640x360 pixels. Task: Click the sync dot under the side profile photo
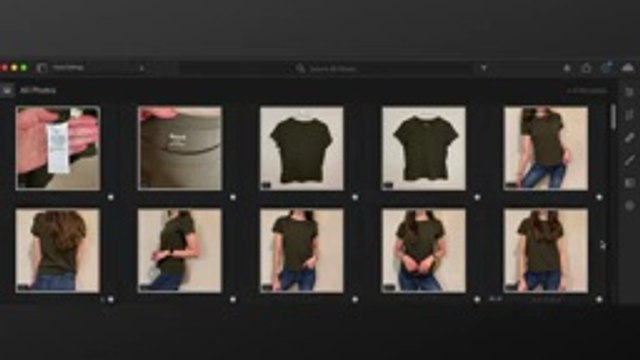click(x=233, y=299)
